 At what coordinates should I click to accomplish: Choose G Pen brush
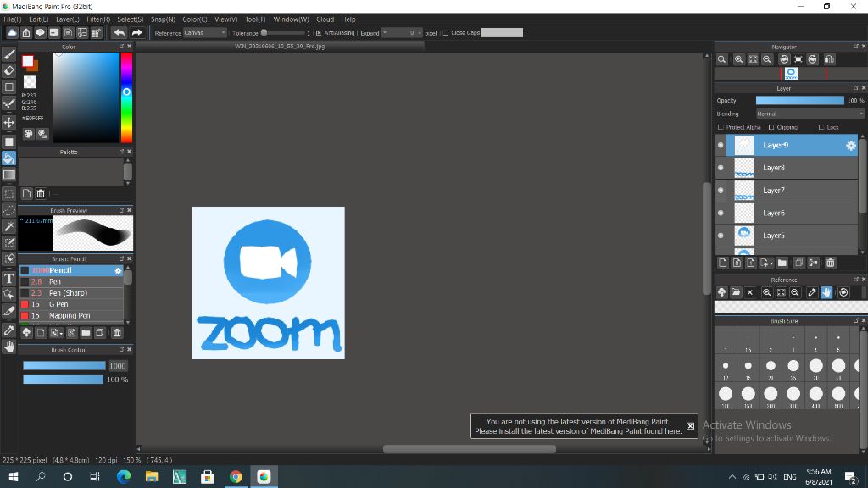coord(71,304)
